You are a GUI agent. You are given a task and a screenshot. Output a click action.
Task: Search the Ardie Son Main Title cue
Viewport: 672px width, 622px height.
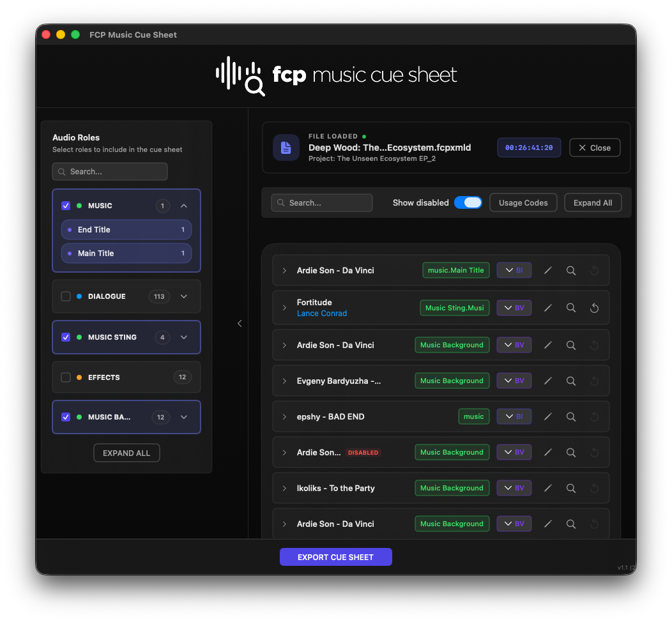tap(571, 270)
